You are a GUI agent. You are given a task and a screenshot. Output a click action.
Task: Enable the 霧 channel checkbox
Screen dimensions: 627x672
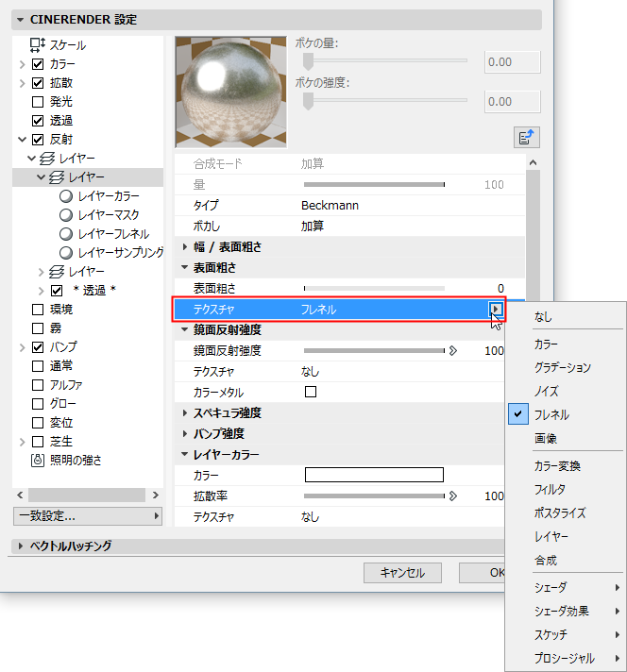click(x=38, y=328)
